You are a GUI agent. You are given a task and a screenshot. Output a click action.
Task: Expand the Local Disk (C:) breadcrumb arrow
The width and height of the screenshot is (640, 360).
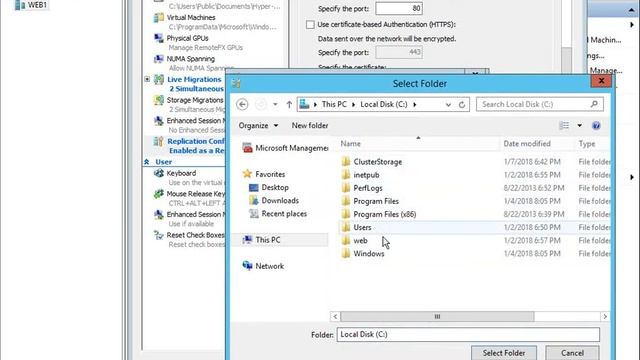415,104
